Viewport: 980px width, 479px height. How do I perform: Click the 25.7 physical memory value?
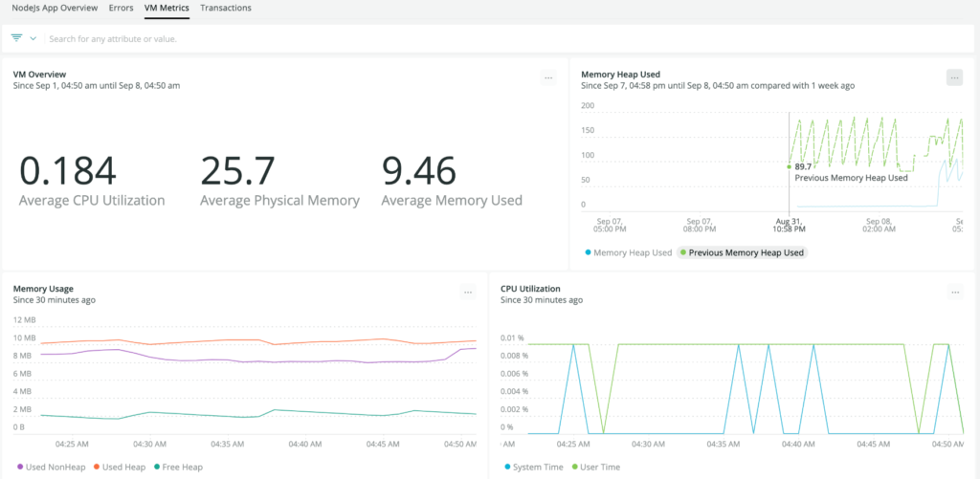[237, 170]
